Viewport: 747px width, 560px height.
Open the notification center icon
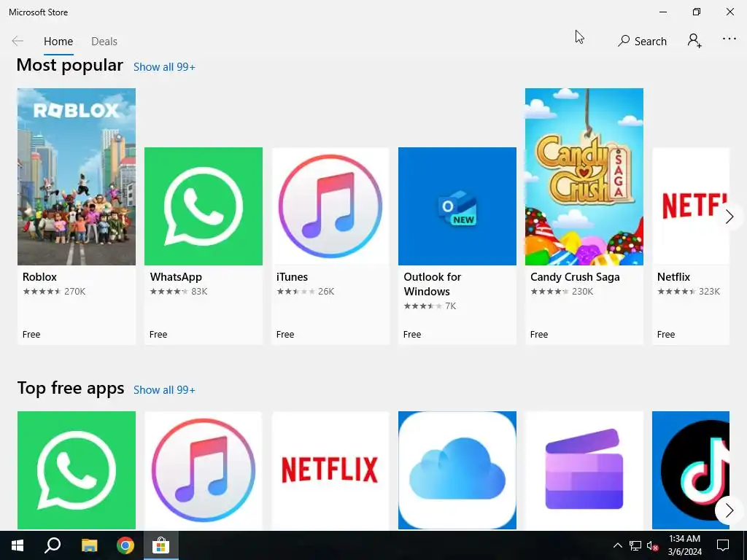(x=723, y=545)
